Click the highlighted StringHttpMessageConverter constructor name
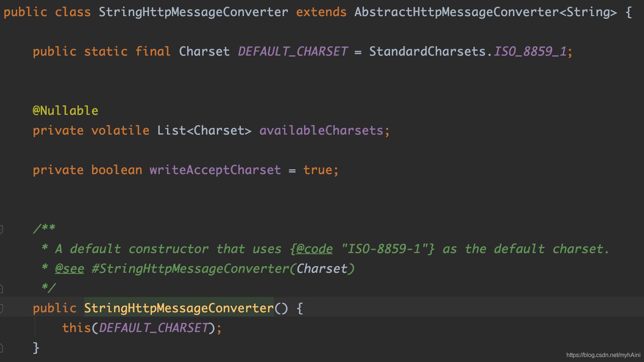The width and height of the screenshot is (644, 362). [179, 308]
